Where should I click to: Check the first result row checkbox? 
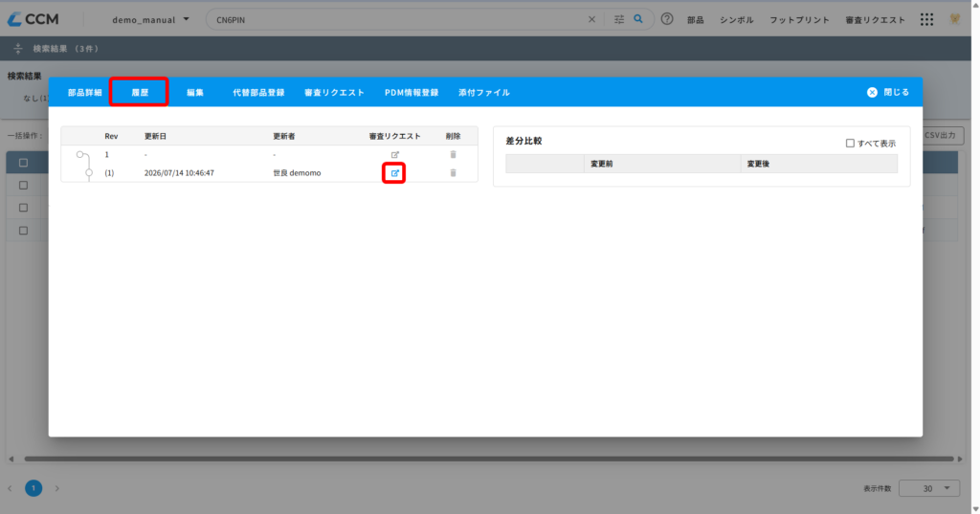pos(23,185)
